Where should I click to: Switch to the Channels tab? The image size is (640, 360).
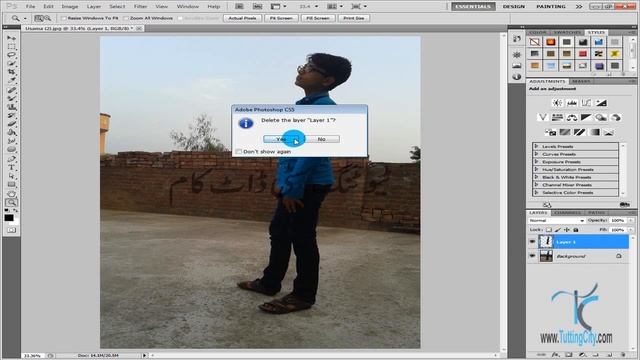pyautogui.click(x=568, y=213)
